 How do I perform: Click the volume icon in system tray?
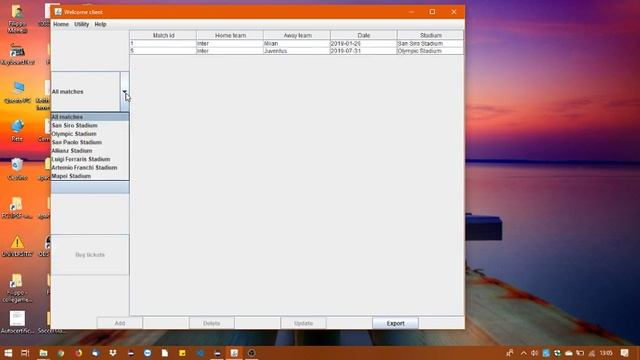[x=534, y=353]
